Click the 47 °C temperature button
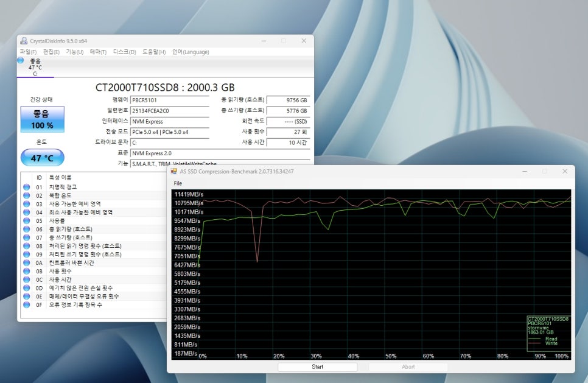The width and height of the screenshot is (588, 383). tap(43, 158)
